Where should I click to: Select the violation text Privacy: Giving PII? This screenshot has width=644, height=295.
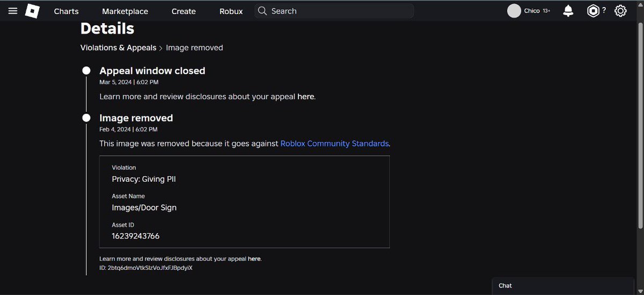[x=144, y=179]
